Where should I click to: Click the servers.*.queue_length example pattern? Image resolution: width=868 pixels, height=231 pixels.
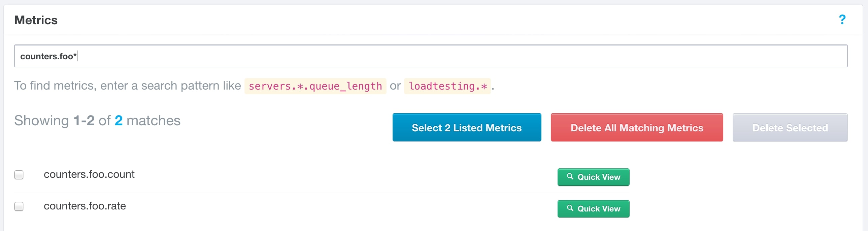pos(315,86)
